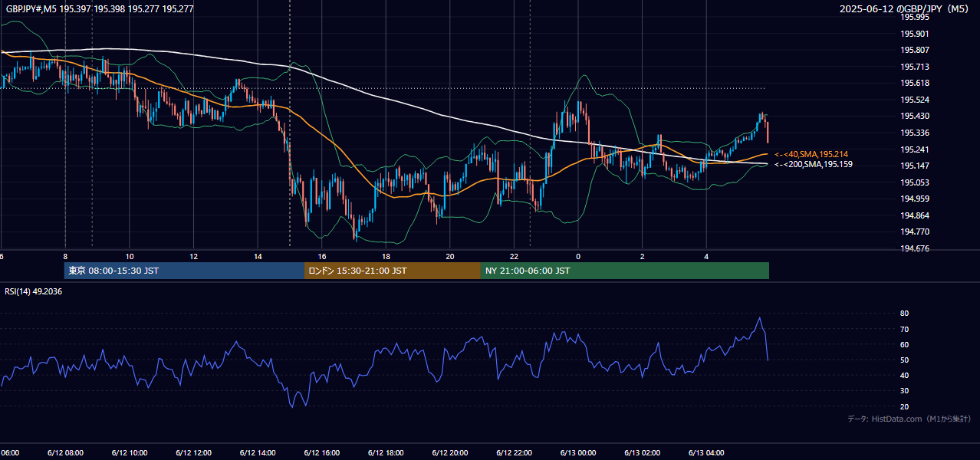
Task: Click price axis value 195.807
Action: click(914, 50)
